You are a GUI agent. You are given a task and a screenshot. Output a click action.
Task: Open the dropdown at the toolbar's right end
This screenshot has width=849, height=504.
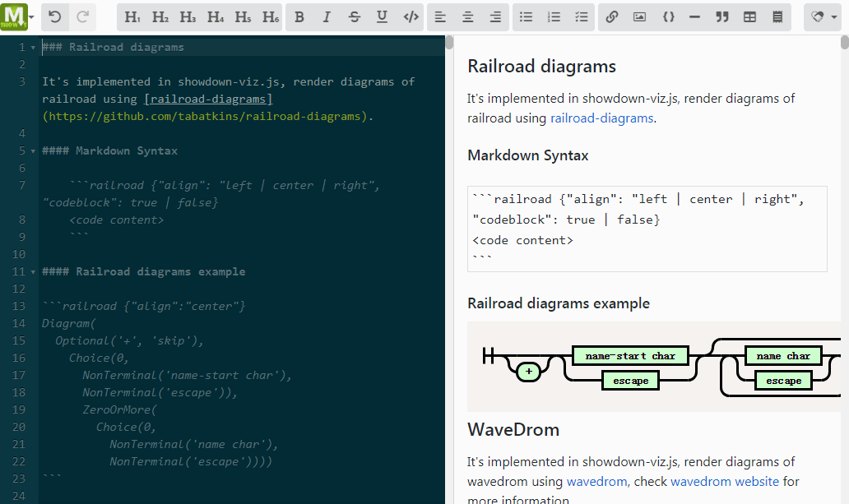823,16
